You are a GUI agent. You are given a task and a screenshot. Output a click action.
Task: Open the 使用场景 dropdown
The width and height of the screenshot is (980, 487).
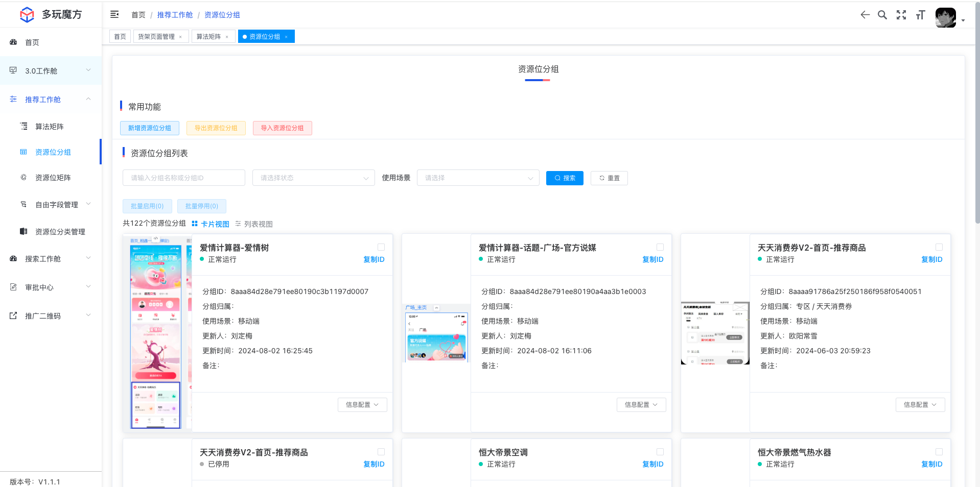478,178
